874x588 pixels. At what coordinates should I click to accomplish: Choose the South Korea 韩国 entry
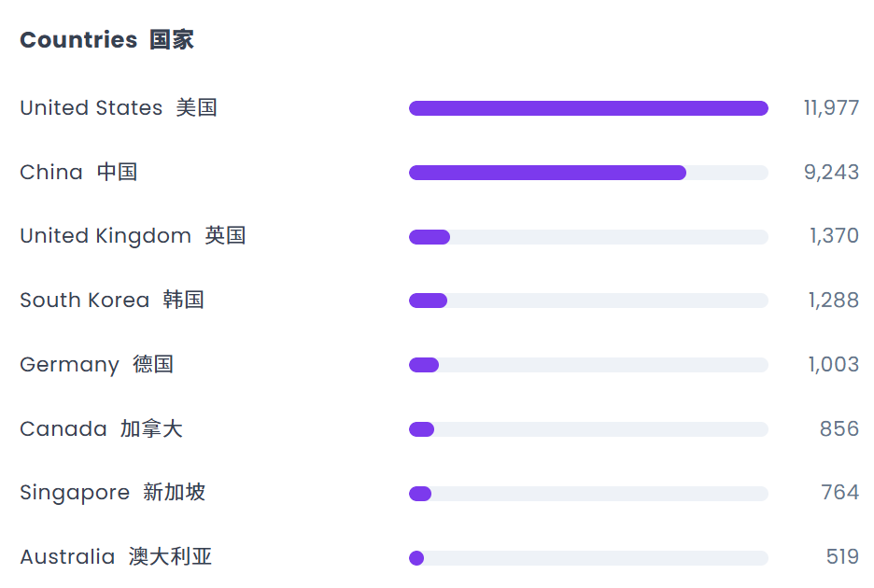112,300
